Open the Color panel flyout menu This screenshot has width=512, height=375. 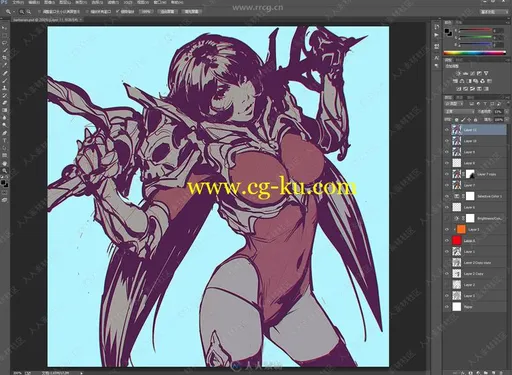[x=507, y=22]
